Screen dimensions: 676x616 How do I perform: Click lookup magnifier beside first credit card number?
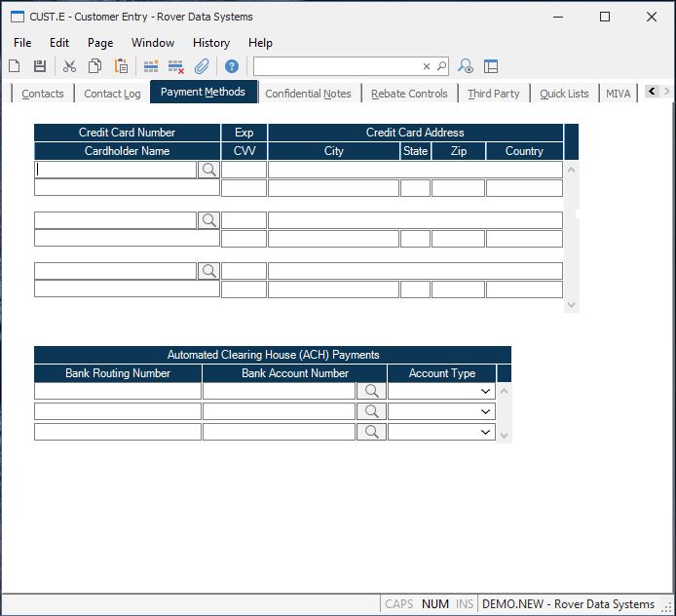208,170
